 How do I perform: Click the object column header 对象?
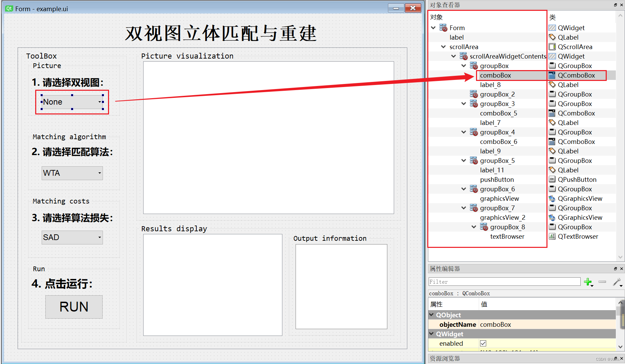436,17
